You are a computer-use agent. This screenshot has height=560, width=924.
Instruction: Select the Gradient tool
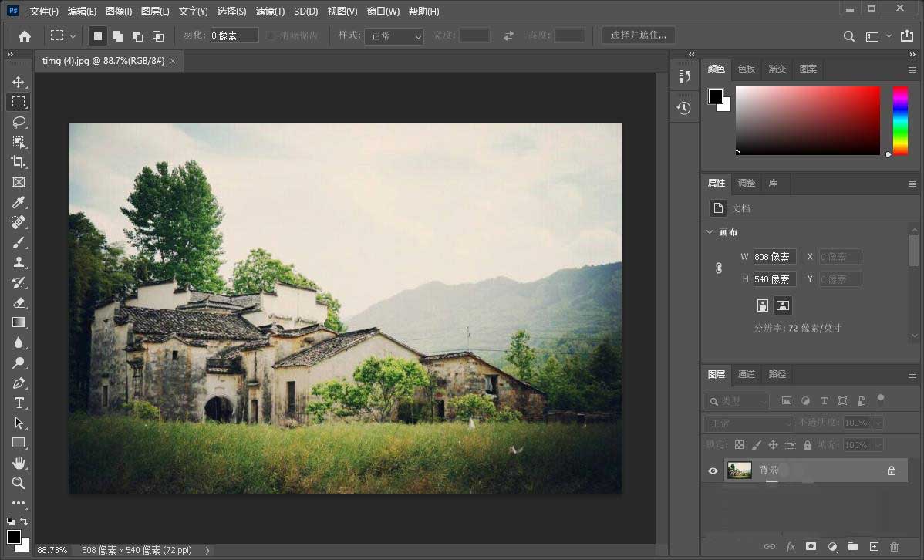[19, 322]
